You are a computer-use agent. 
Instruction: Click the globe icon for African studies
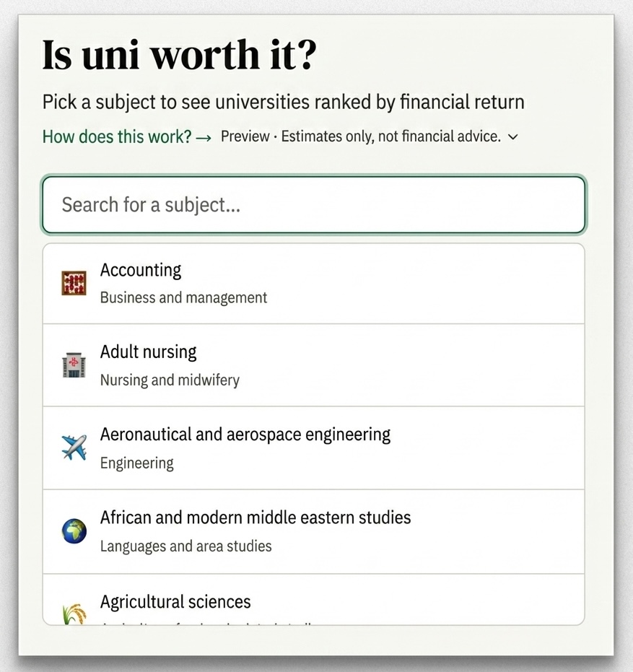point(73,531)
